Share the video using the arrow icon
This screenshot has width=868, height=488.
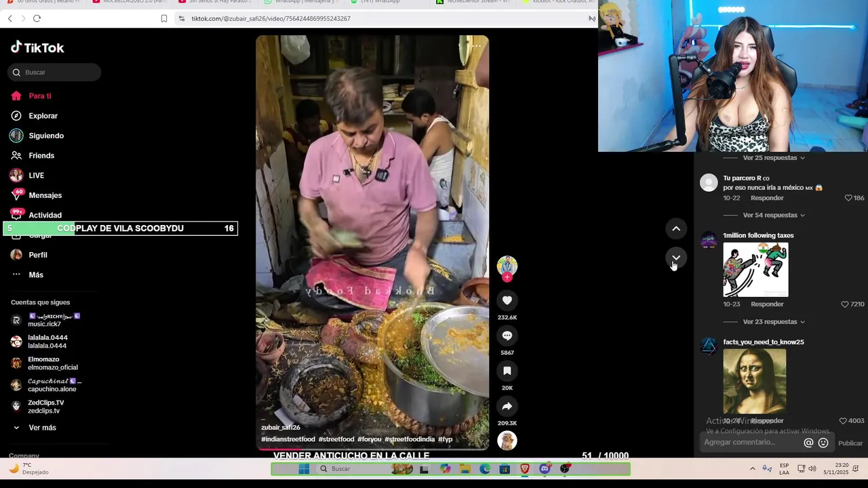coord(507,406)
